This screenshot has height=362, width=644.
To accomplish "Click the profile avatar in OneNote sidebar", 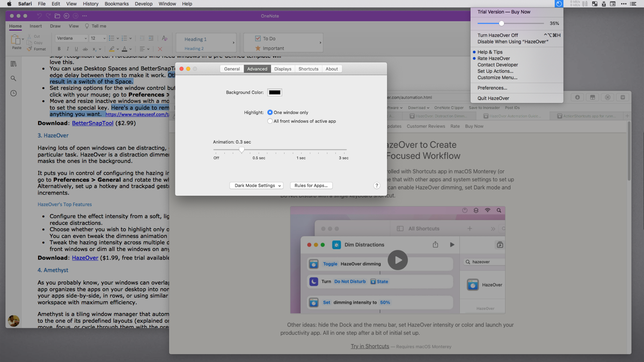I will pyautogui.click(x=14, y=321).
